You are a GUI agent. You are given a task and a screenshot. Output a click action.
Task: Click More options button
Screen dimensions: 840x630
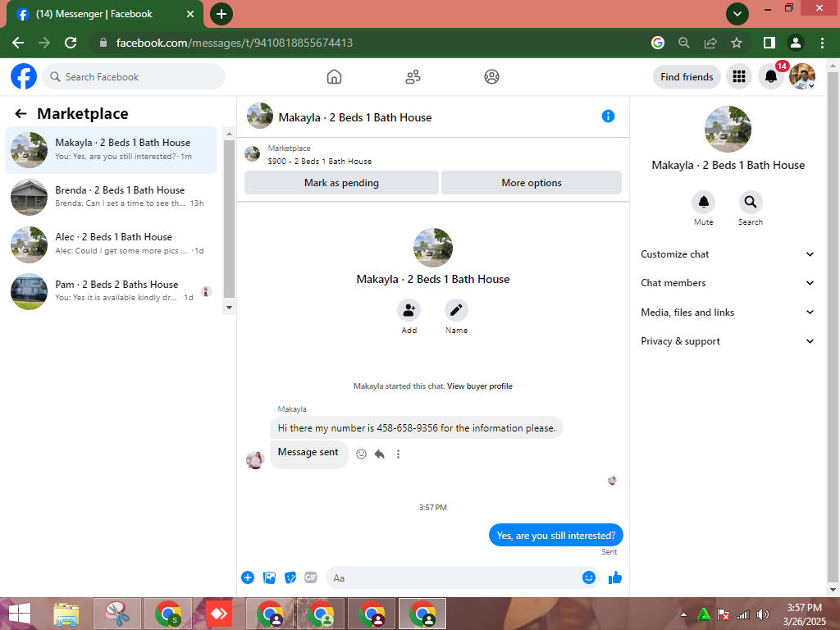tap(532, 183)
